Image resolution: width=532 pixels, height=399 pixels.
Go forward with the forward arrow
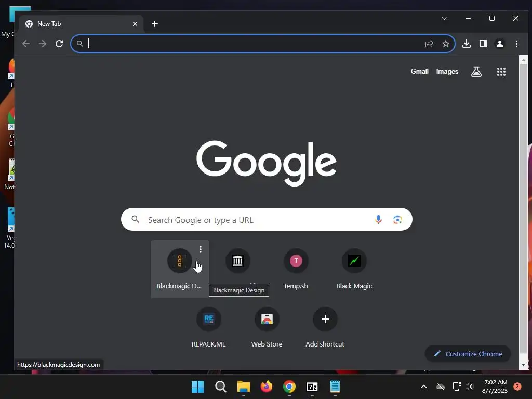click(43, 44)
